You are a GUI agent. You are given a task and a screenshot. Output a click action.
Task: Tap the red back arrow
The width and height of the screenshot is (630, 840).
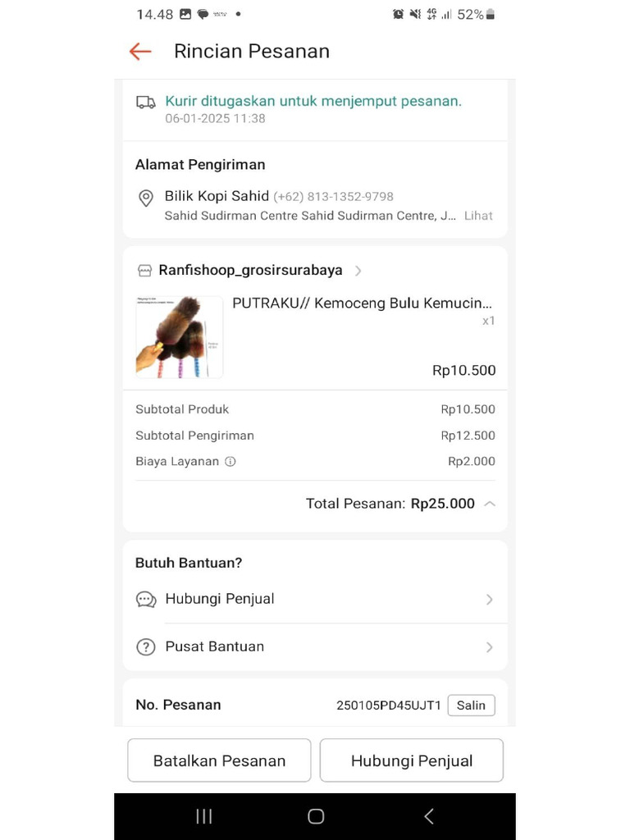pyautogui.click(x=140, y=52)
